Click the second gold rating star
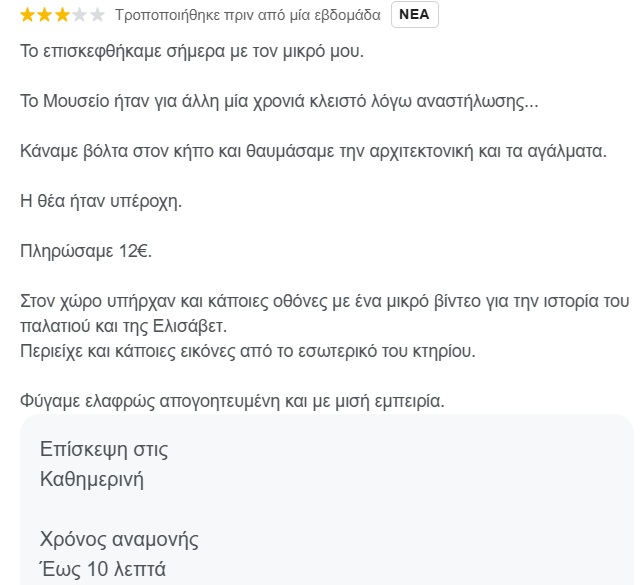The height and width of the screenshot is (585, 644). pyautogui.click(x=44, y=15)
